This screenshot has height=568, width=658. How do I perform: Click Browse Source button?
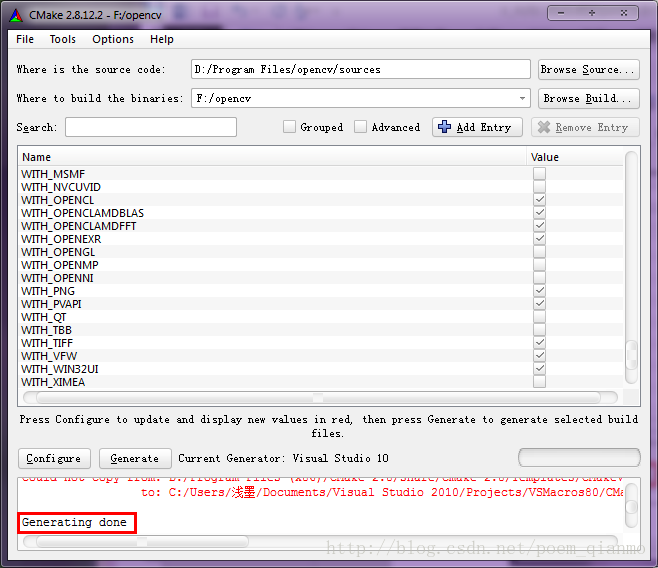tap(588, 69)
